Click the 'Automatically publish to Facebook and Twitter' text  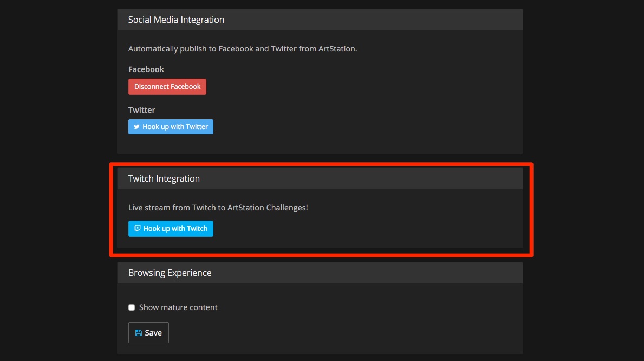pos(242,49)
